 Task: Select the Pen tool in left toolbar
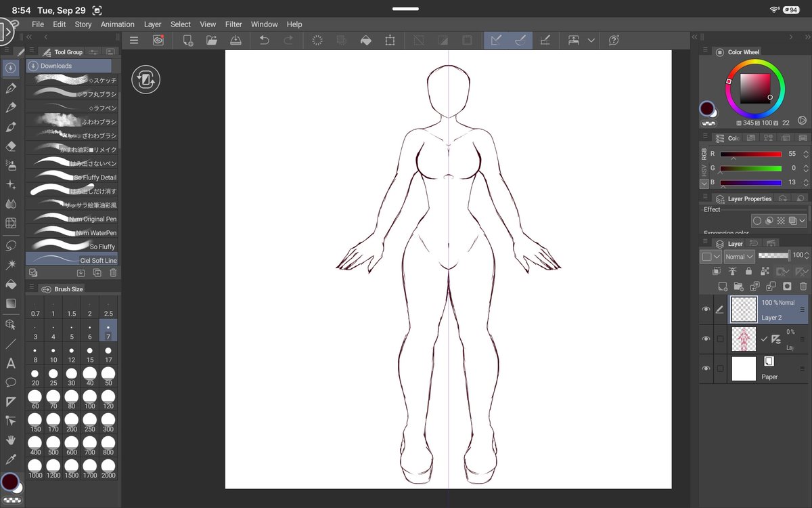pyautogui.click(x=11, y=88)
